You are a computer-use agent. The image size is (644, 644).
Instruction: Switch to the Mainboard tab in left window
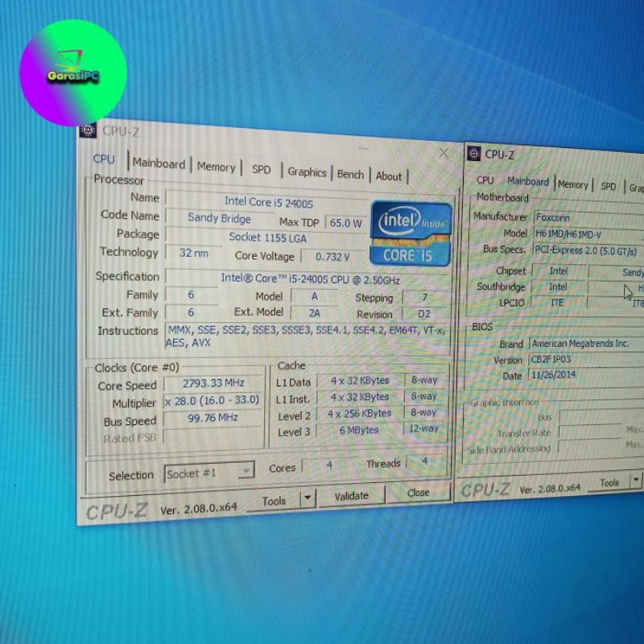tap(159, 163)
